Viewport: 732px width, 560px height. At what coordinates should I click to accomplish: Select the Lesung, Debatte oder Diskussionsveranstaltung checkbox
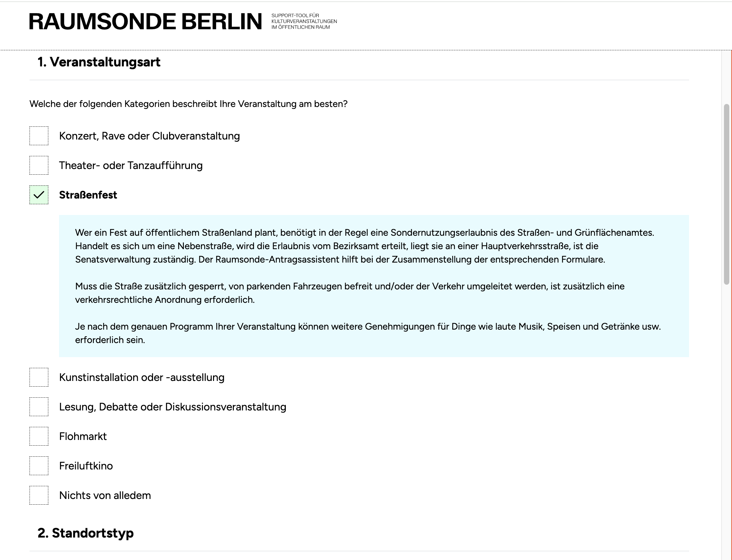39,407
